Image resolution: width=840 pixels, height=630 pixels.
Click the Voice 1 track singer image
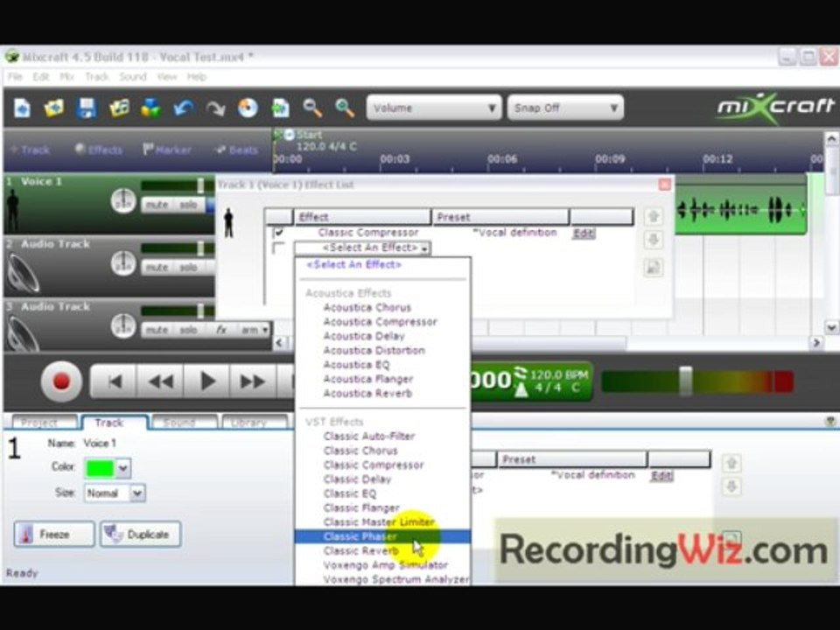point(13,210)
